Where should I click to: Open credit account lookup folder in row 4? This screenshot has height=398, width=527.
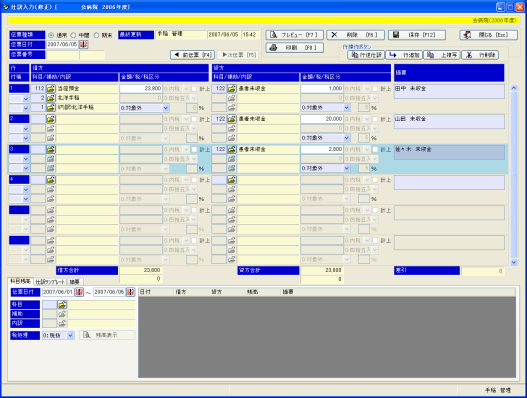[232, 180]
